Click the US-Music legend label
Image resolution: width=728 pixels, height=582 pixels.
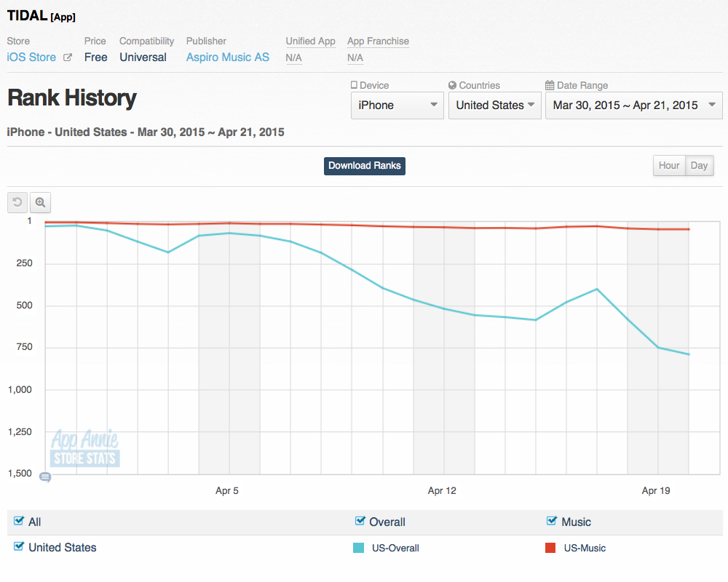(585, 548)
